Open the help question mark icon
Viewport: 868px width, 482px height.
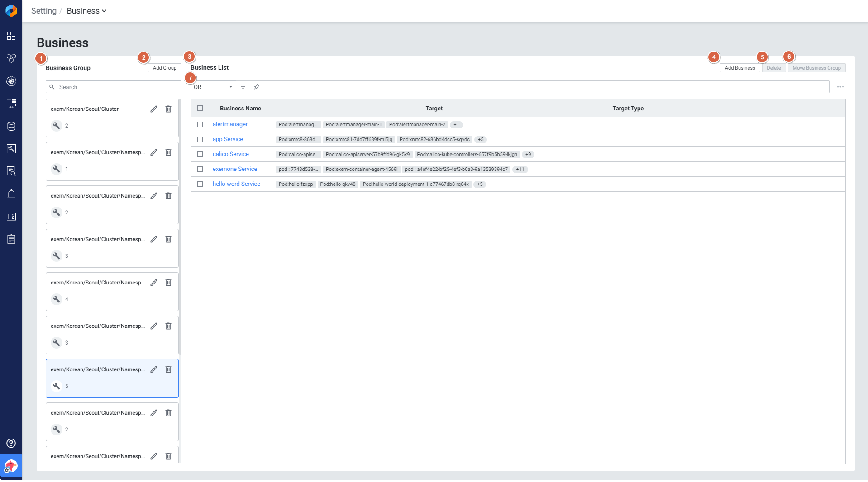point(11,443)
